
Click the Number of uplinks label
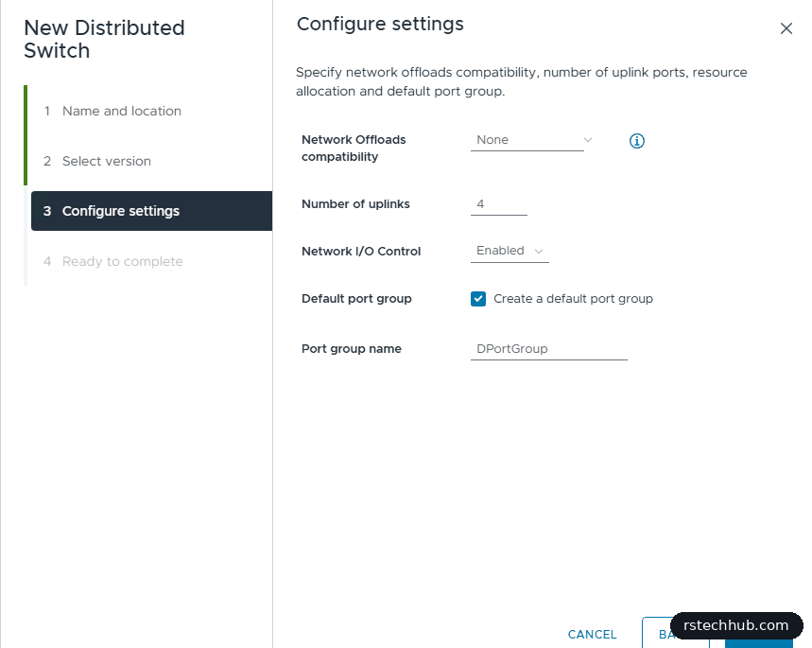tap(355, 204)
